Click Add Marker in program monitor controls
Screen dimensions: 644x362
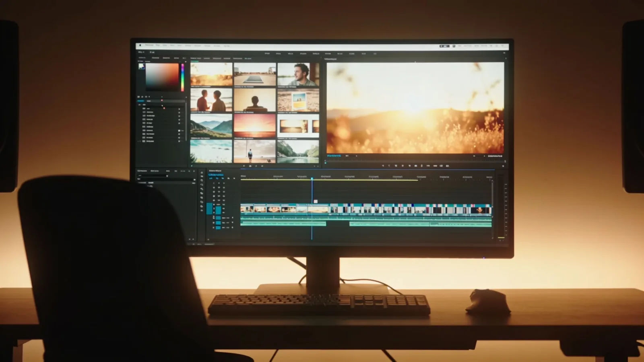click(383, 166)
